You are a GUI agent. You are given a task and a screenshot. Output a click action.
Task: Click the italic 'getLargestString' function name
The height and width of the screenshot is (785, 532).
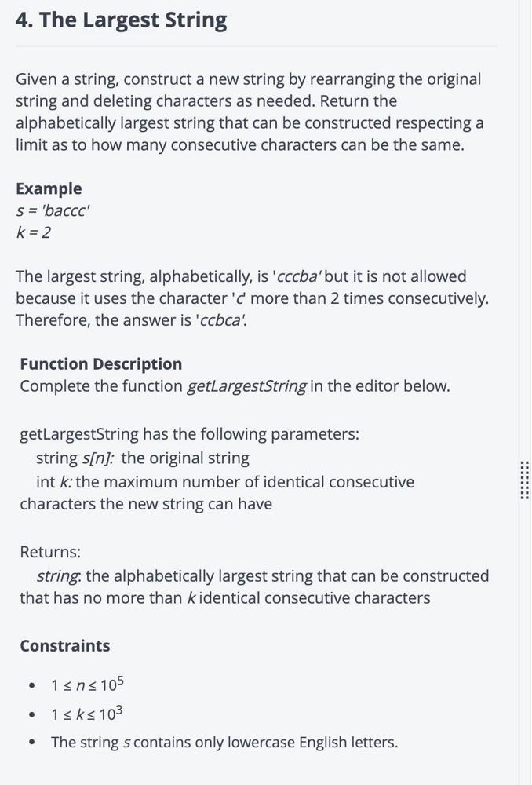[246, 386]
